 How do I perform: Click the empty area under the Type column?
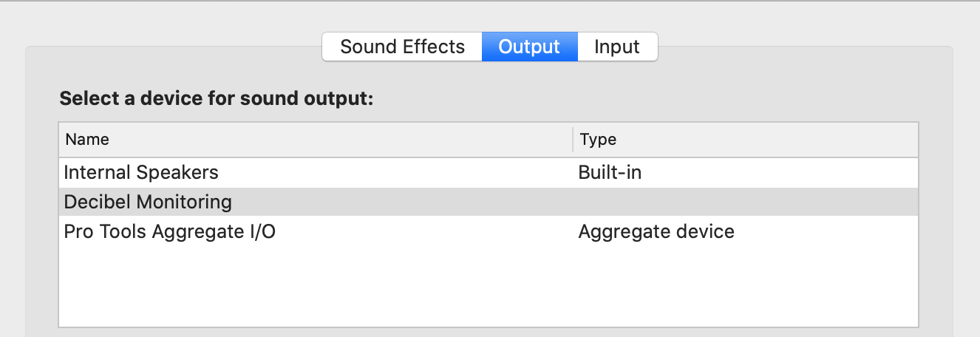[739, 288]
